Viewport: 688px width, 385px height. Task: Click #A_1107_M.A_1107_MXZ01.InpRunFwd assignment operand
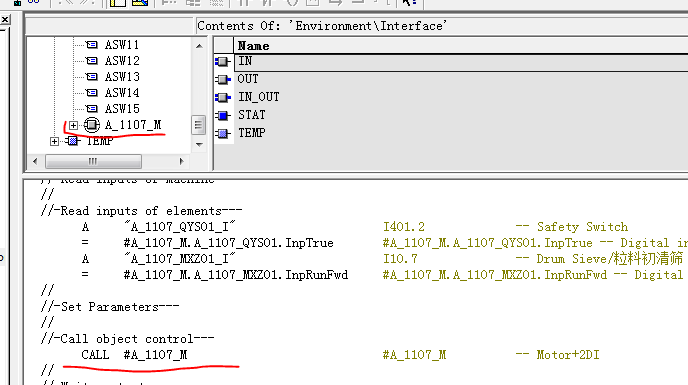coord(236,275)
